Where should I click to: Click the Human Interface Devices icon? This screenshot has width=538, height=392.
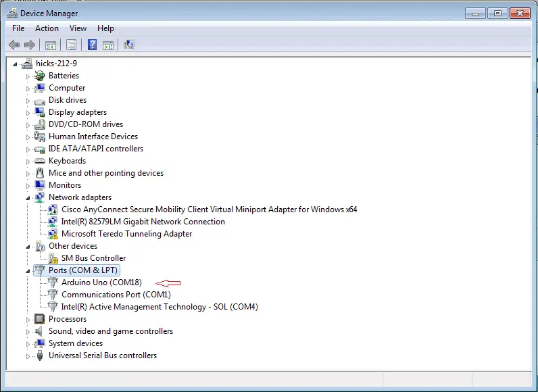point(40,137)
